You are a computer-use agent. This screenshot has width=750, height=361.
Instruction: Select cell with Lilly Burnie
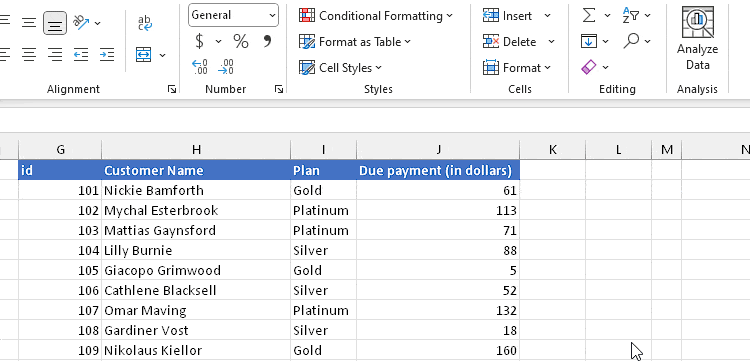coord(196,251)
